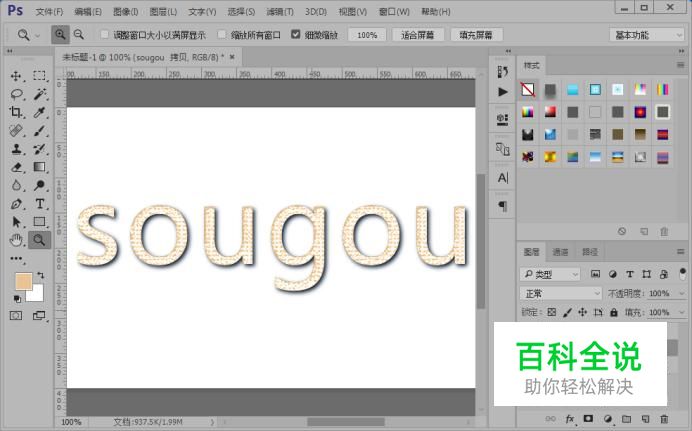Viewport: 692px width, 431px height.
Task: Select the Magic Wand tool
Action: [40, 94]
